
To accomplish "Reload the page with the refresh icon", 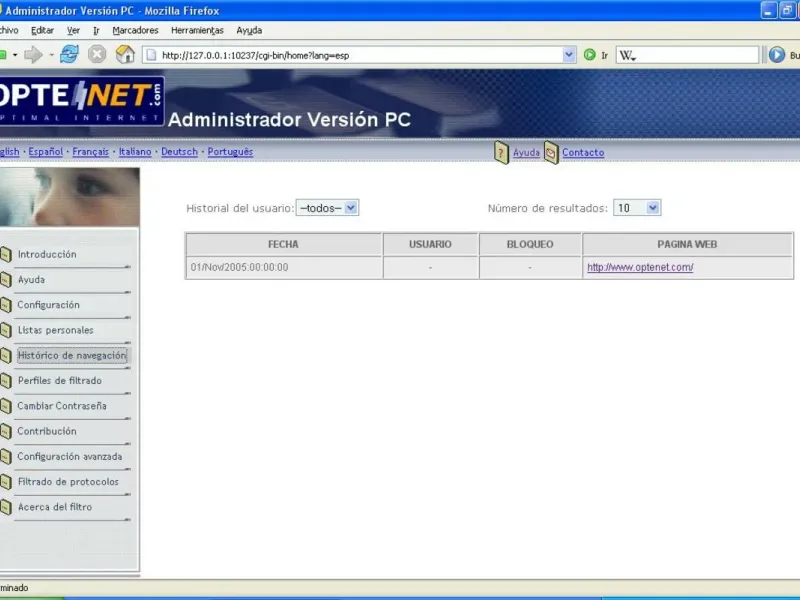I will click(69, 54).
